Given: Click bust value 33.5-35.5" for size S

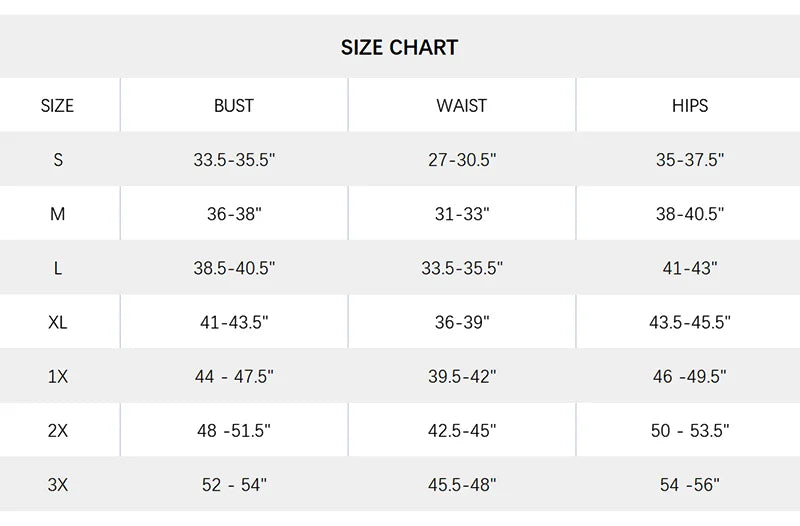Looking at the screenshot, I should click(x=233, y=159).
